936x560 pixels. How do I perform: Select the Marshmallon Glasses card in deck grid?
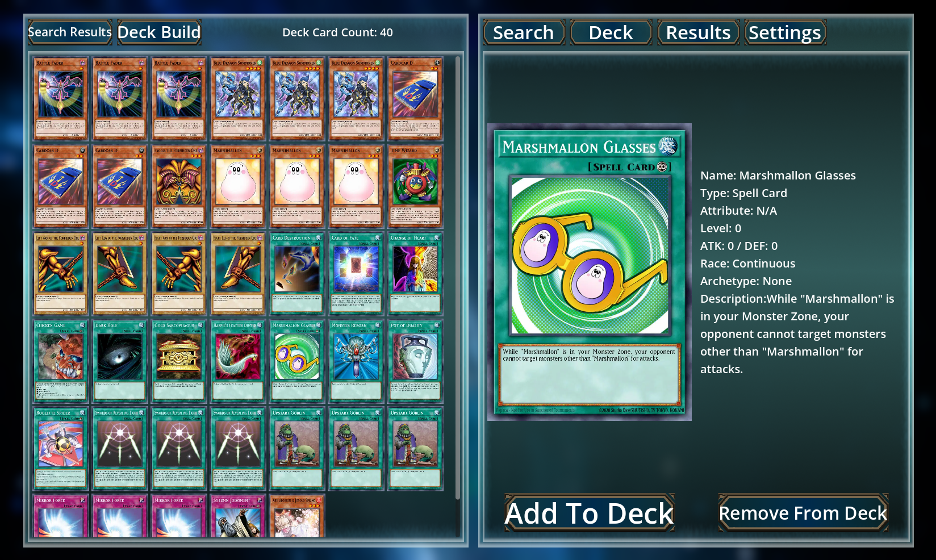(296, 361)
